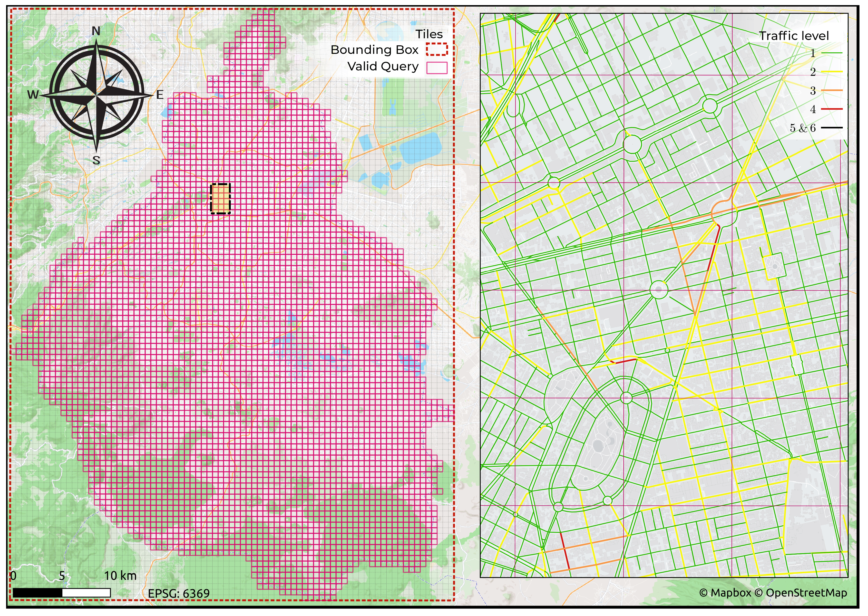Click the W letter on compass

pyautogui.click(x=33, y=95)
